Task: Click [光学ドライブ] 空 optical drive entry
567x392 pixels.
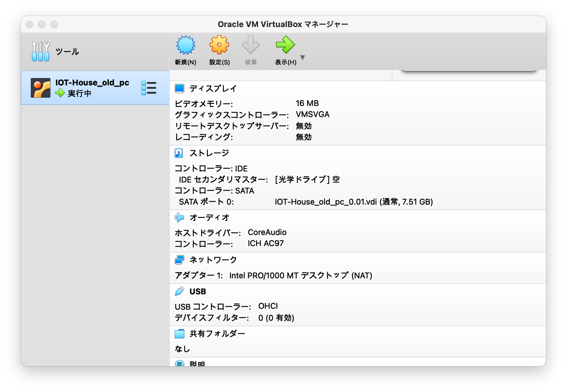Action: click(x=307, y=179)
